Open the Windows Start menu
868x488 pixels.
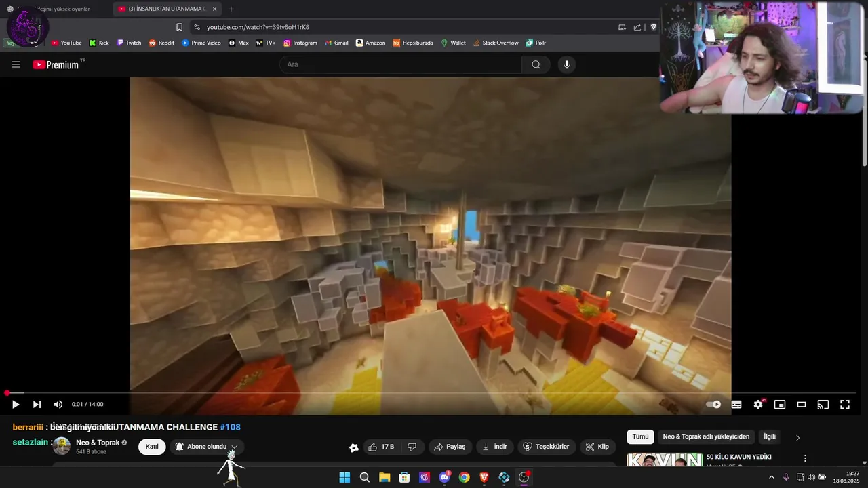[x=344, y=477]
